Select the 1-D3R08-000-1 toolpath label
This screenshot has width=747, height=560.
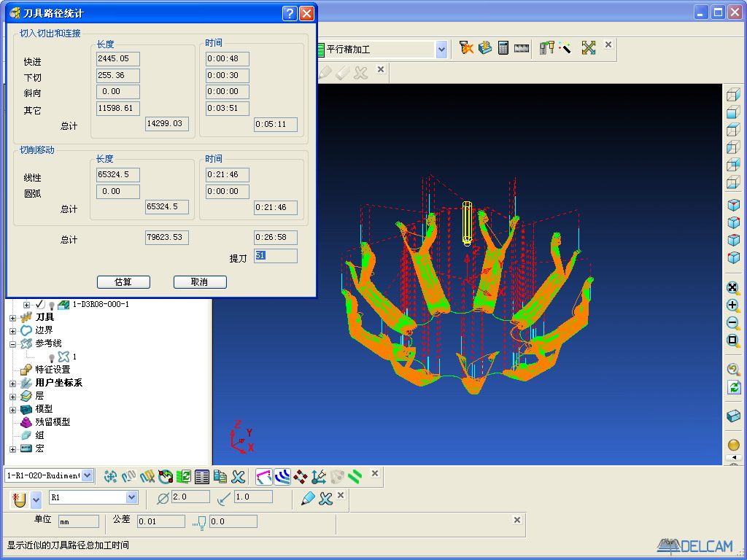(101, 304)
